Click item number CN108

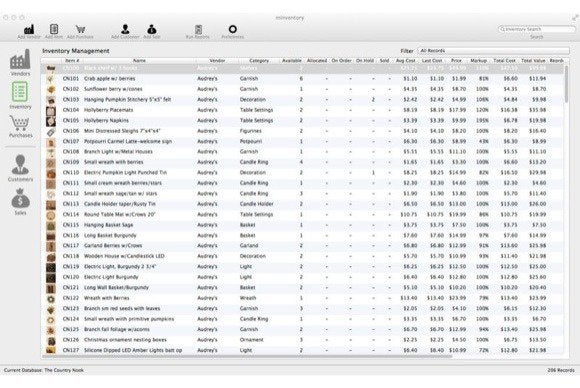[x=71, y=152]
